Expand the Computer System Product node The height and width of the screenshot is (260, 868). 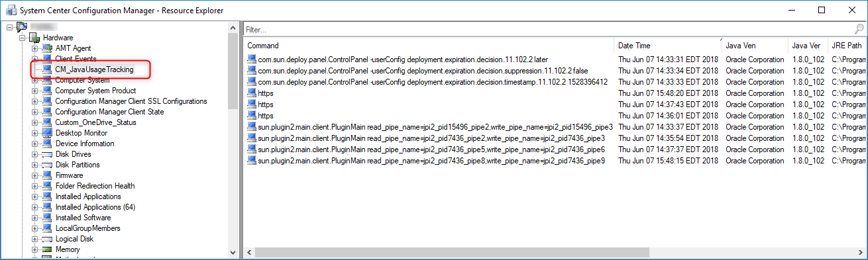click(x=34, y=91)
